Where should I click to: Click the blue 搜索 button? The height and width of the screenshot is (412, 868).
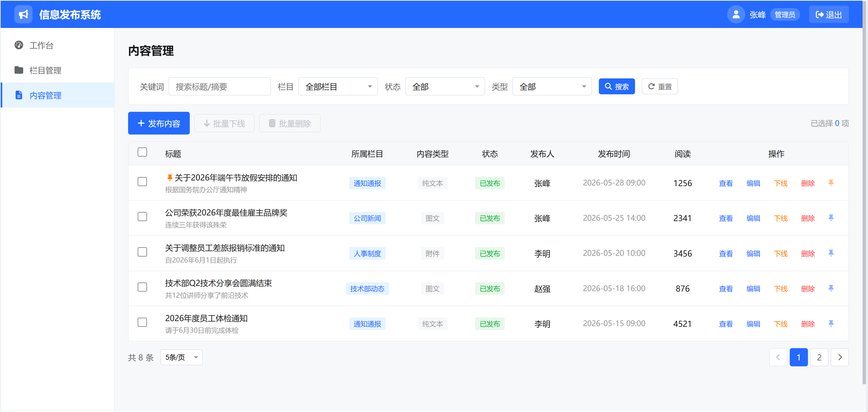pyautogui.click(x=617, y=87)
